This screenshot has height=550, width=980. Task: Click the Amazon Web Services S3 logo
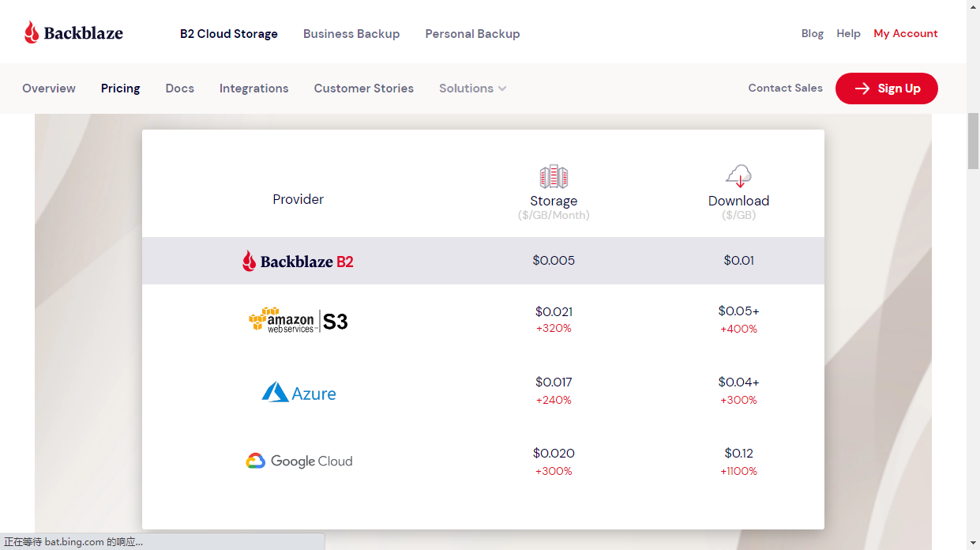point(298,320)
